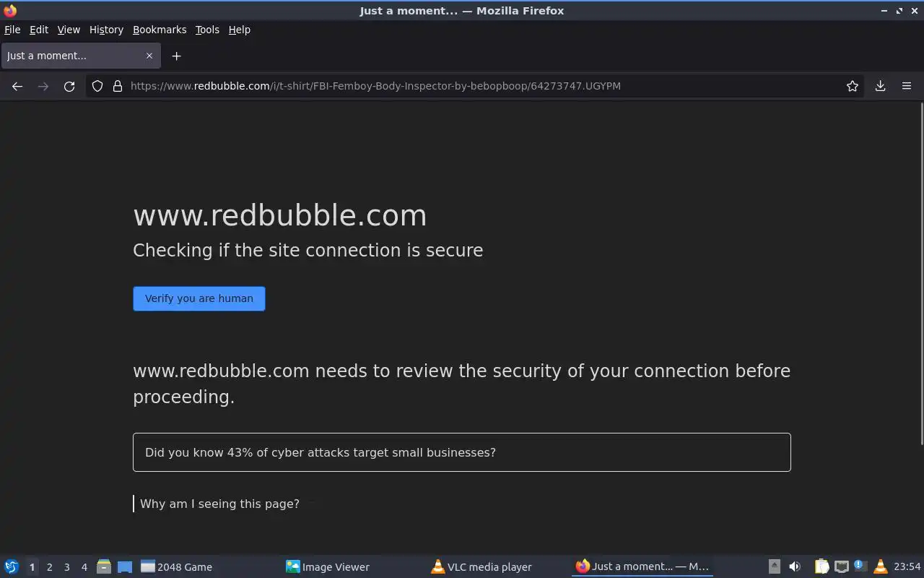The width and height of the screenshot is (924, 578).
Task: Click the page's vertical scrollbar
Action: (921, 275)
